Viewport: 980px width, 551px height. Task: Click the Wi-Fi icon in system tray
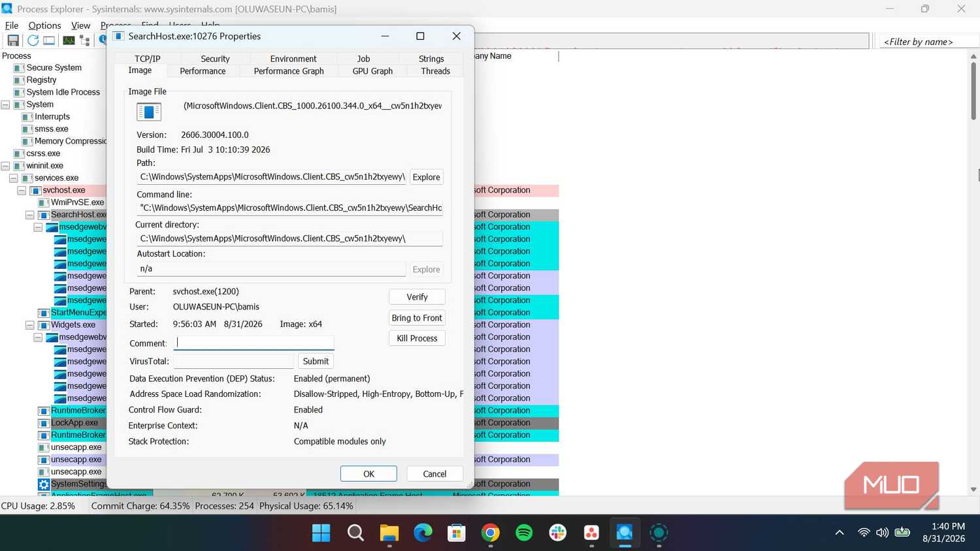tap(864, 533)
